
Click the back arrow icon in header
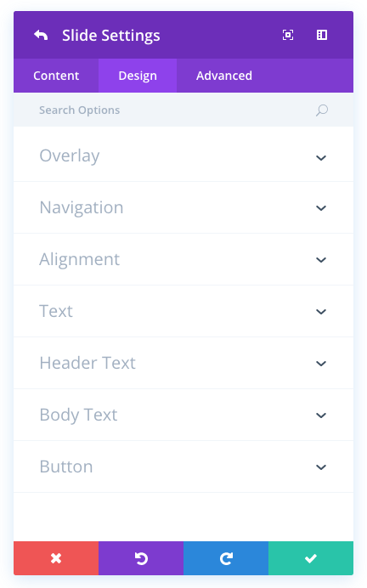coord(41,35)
